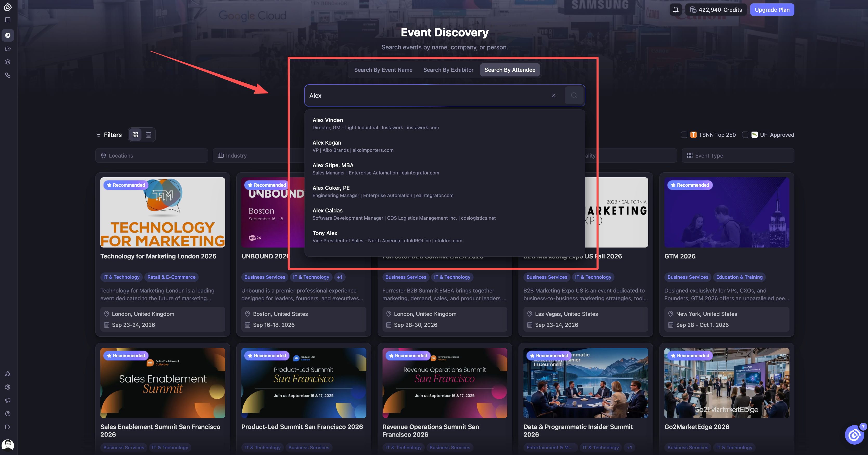View the 422,940 Credits balance
This screenshot has height=455, width=868.
pos(716,10)
